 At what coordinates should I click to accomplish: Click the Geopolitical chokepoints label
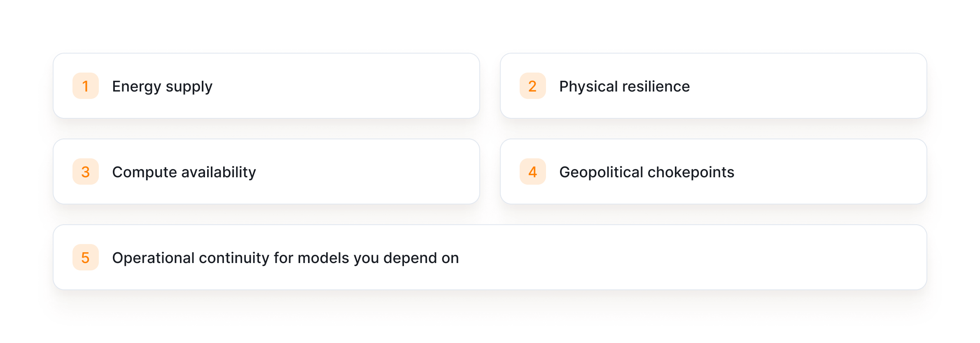pos(646,172)
